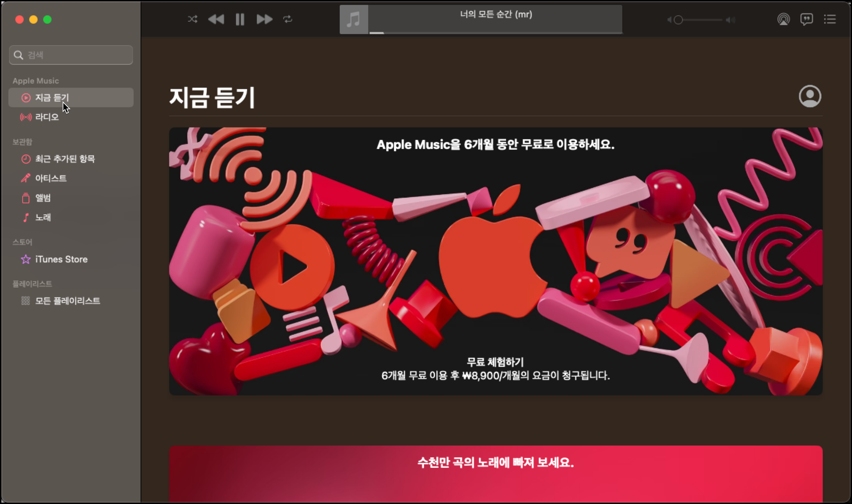Click 무료 체험하기 on the banner
The image size is (852, 504).
point(495,362)
